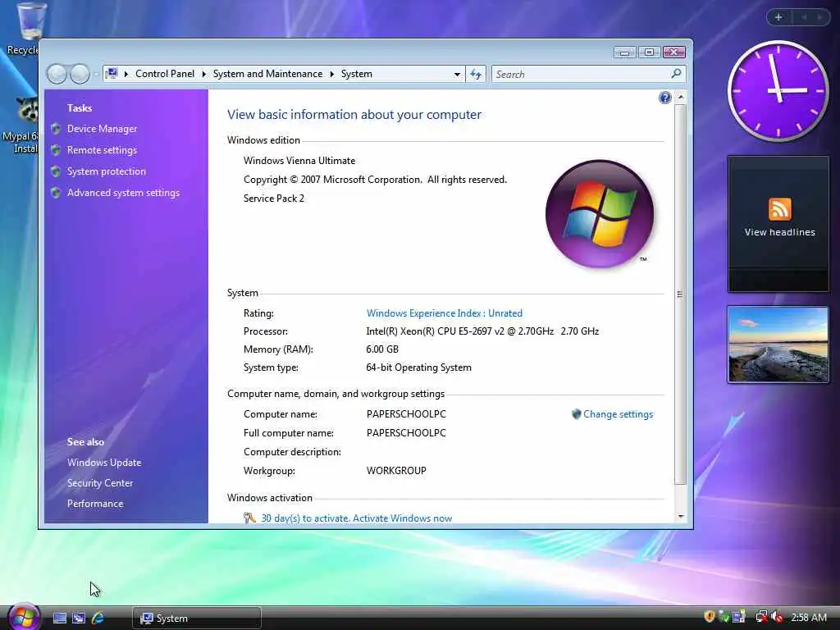Click the sidebar add gadget plus button

tap(778, 17)
